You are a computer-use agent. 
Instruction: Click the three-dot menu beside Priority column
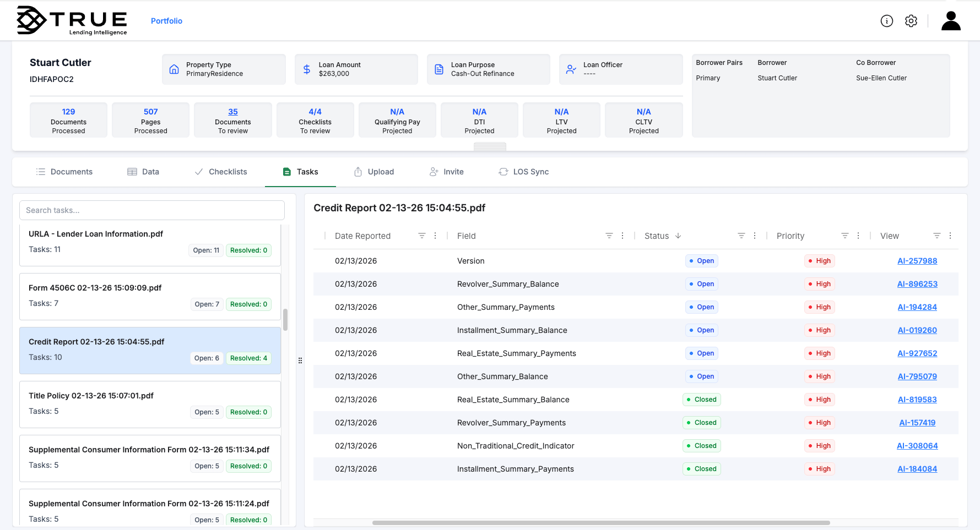pos(858,236)
